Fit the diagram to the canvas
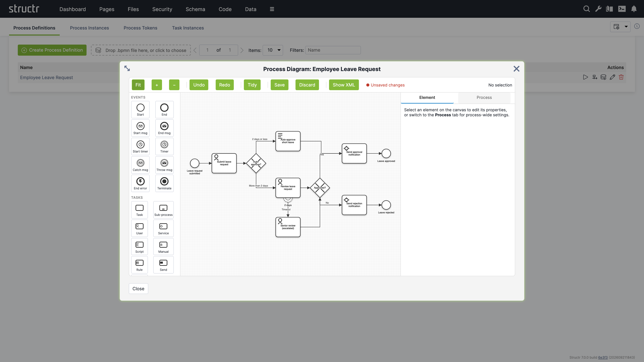Viewport: 644px width, 362px height. click(138, 85)
